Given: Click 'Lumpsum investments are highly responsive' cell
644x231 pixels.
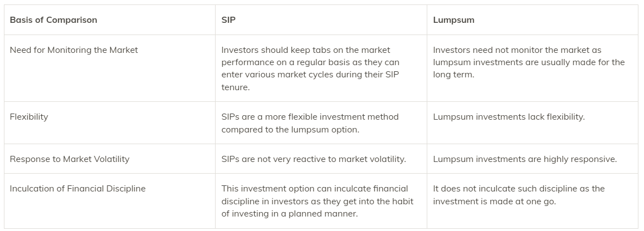Looking at the screenshot, I should tap(525, 159).
